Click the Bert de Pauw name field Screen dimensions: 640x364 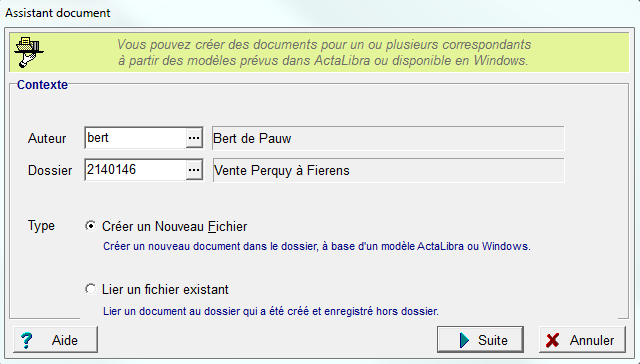pos(388,138)
